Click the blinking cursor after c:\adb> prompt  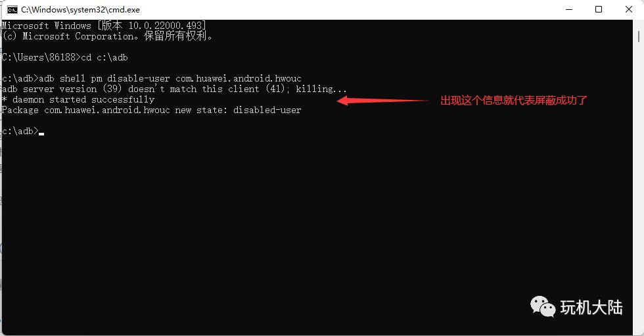(x=41, y=134)
